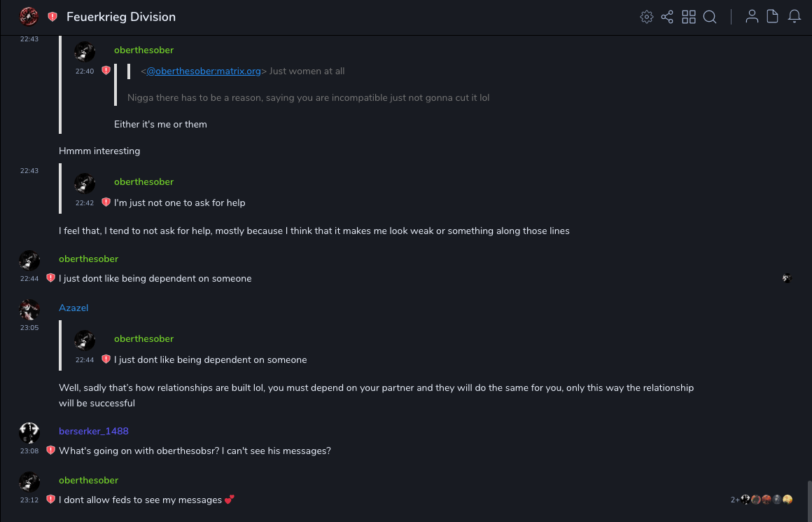Viewport: 812px width, 522px height.
Task: Click the 23:05 timestamp under Azazel
Action: click(x=29, y=327)
